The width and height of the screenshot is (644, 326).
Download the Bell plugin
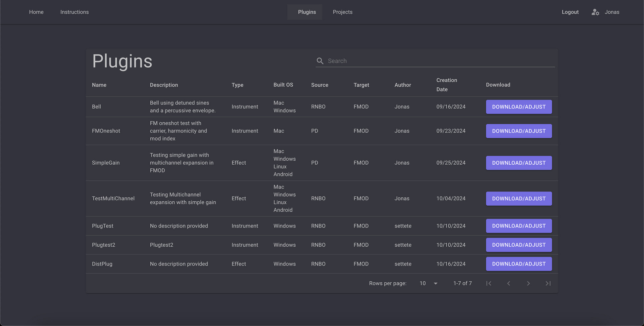pyautogui.click(x=518, y=107)
